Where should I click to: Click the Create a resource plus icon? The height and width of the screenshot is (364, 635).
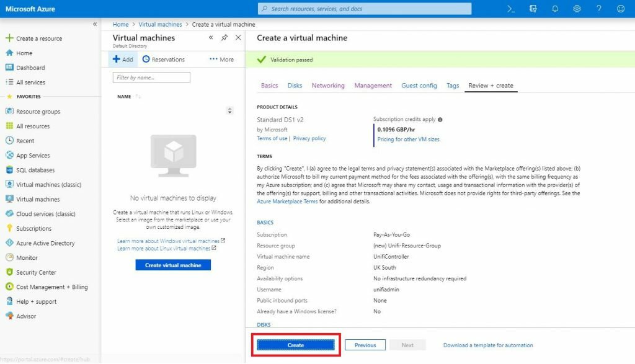(x=9, y=38)
